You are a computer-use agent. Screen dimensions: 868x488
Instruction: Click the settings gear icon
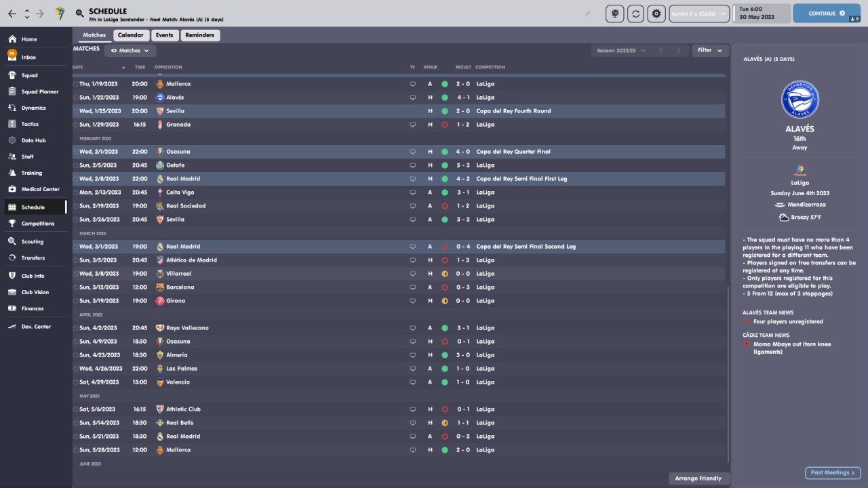click(x=656, y=14)
